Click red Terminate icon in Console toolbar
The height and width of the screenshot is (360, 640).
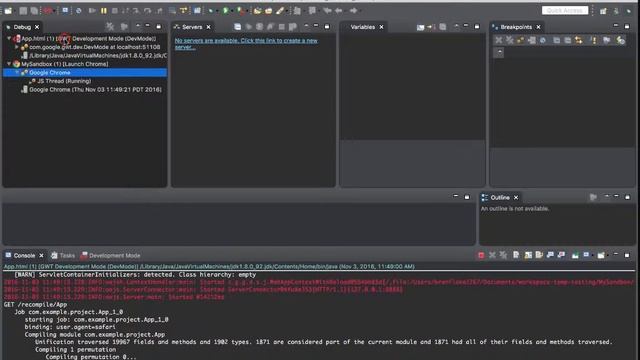tap(481, 255)
